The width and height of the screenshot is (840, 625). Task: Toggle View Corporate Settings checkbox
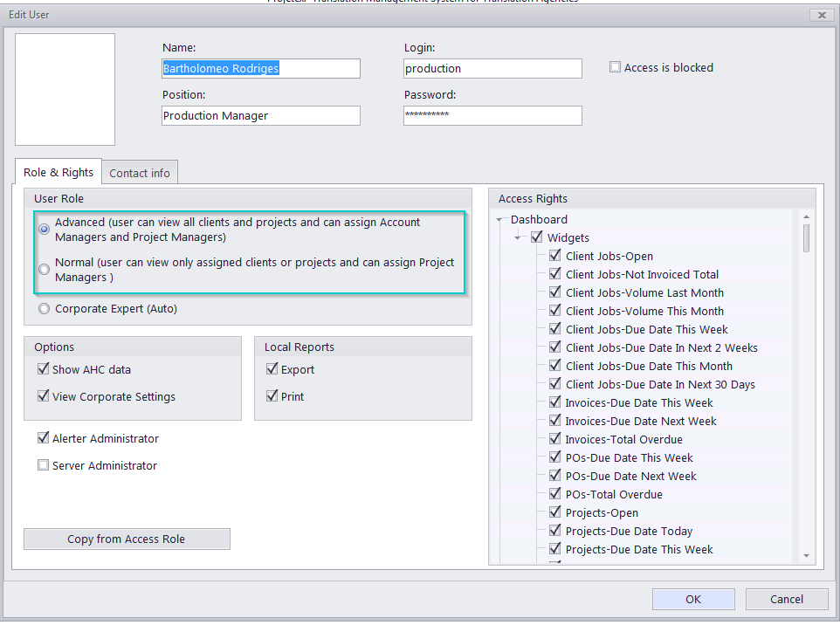(44, 396)
